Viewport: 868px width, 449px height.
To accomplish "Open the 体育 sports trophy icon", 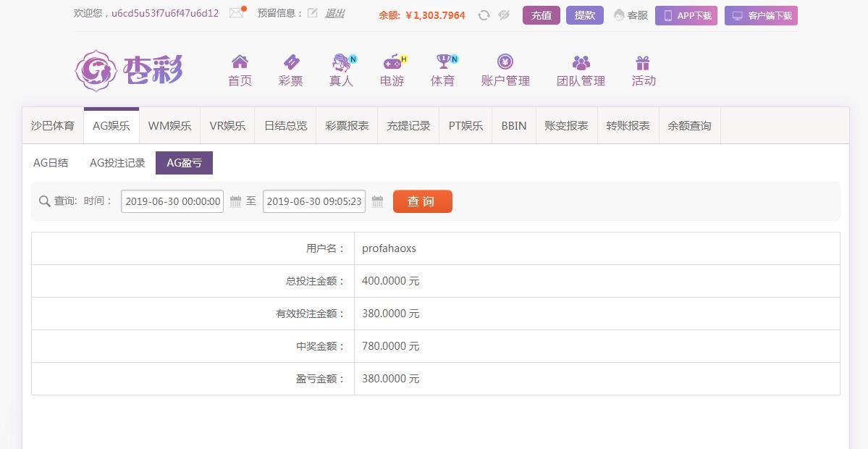I will [x=442, y=62].
